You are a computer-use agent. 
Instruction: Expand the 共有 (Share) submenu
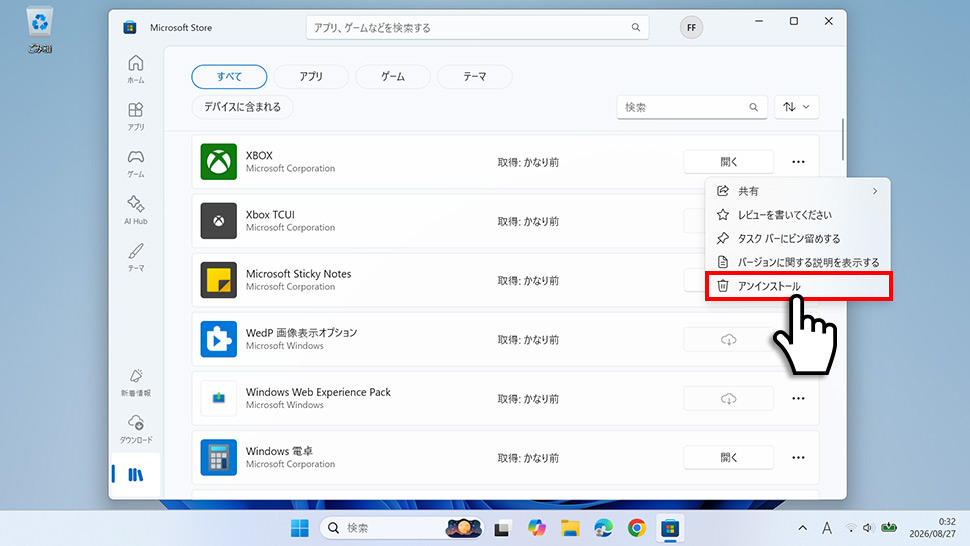coord(798,191)
